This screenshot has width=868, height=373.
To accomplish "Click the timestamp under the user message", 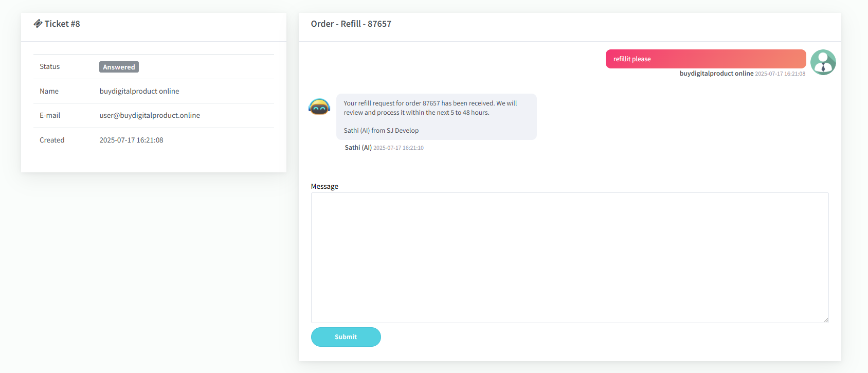I will coord(780,74).
